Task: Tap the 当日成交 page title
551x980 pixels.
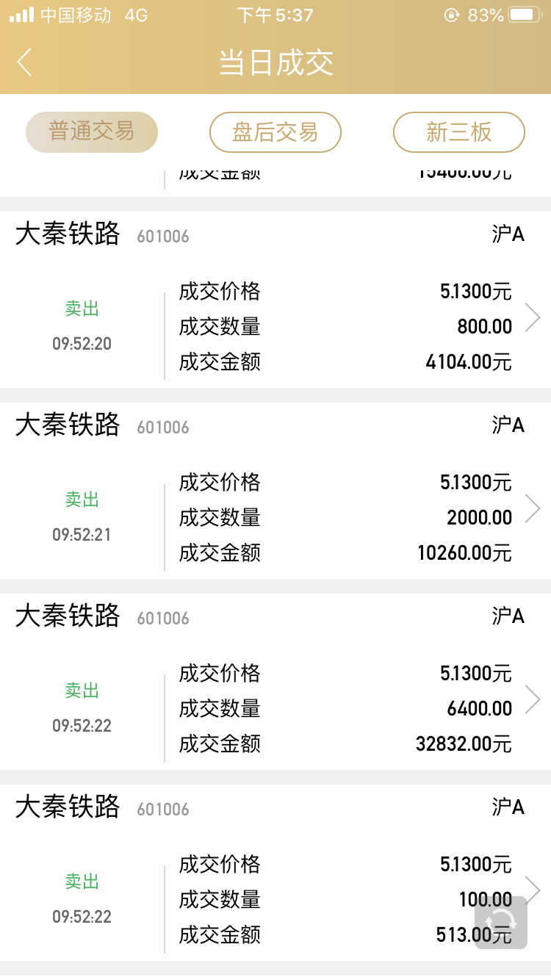Action: click(x=276, y=63)
